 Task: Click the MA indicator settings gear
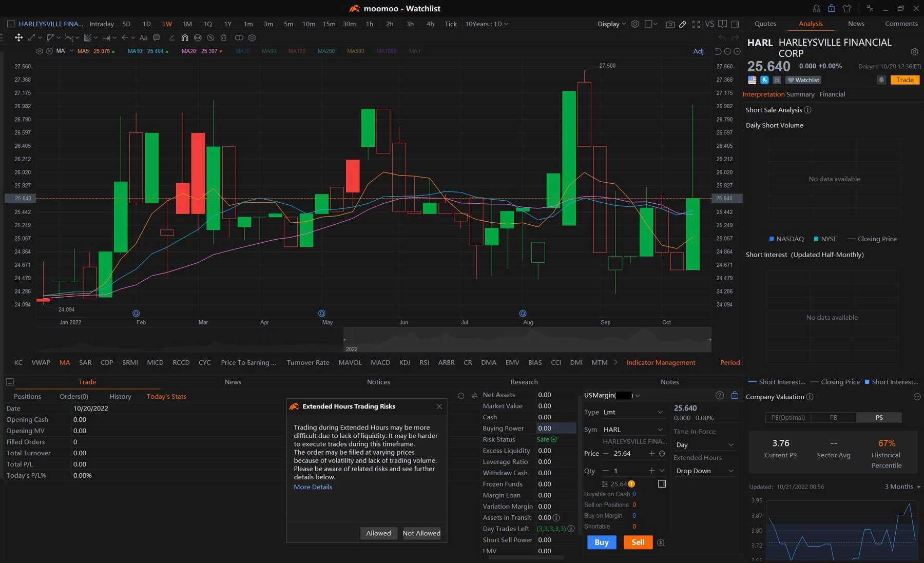coord(40,51)
